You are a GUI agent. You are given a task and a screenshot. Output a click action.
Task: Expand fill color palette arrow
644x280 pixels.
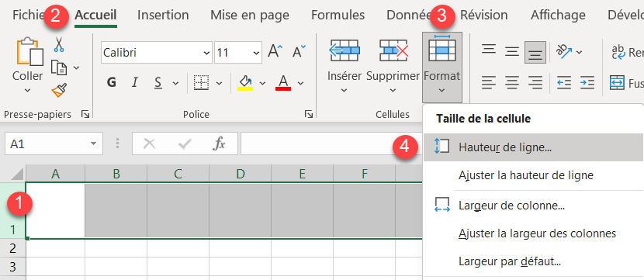click(x=262, y=83)
